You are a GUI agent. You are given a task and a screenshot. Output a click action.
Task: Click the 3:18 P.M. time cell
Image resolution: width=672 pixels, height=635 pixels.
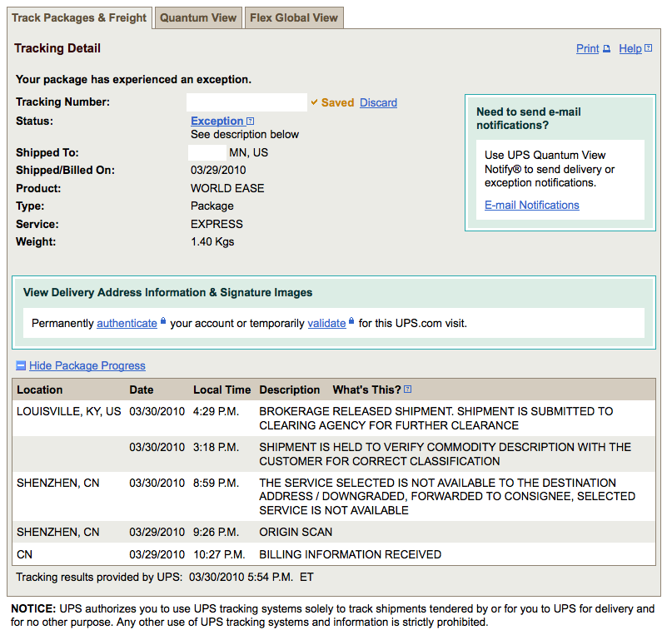216,448
